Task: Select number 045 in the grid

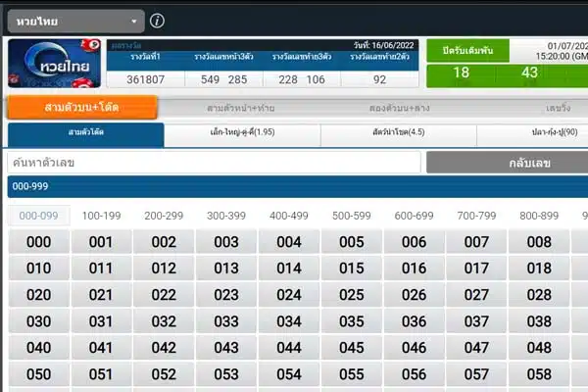Action: 351,348
